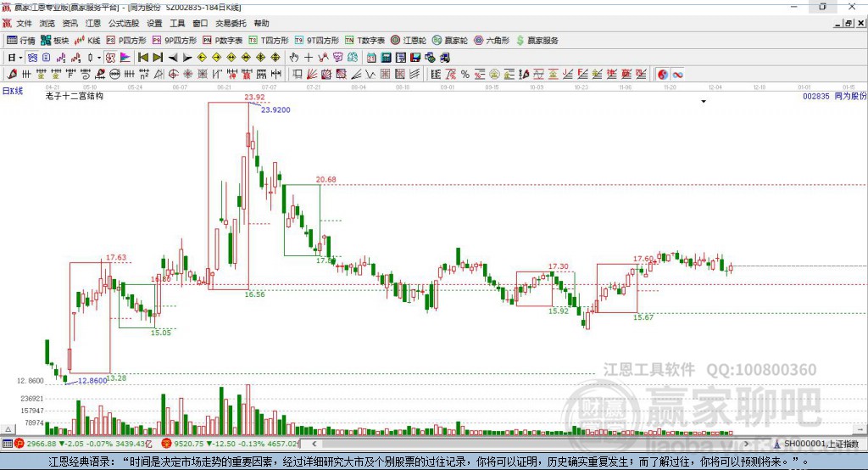Open 赢家服务 service page
Screen dimensions: 868x470
coord(537,41)
